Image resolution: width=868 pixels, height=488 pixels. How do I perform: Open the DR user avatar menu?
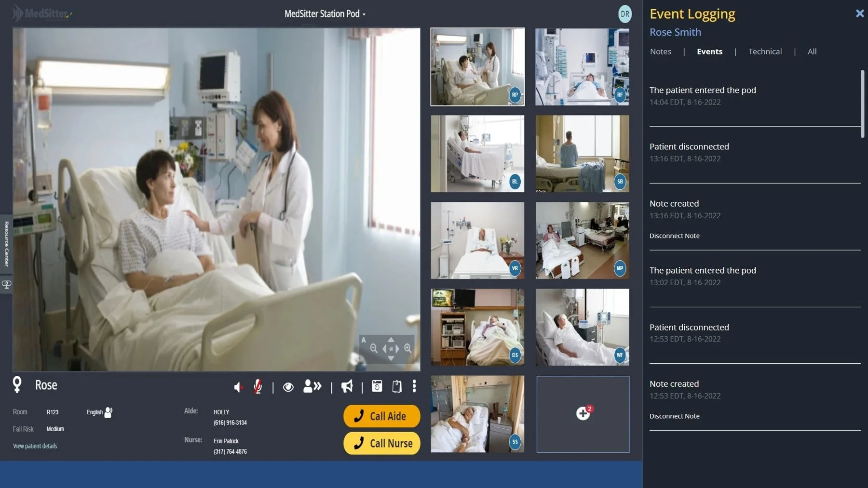[x=625, y=14]
